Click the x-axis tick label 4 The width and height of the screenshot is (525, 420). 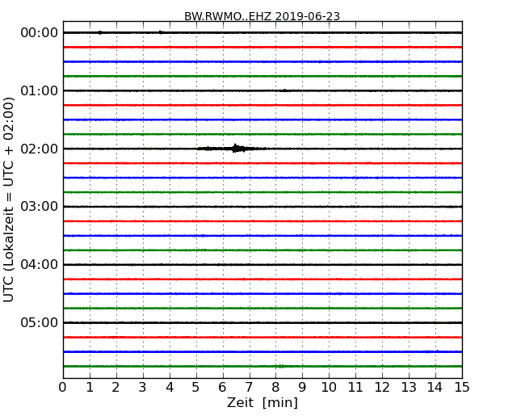[170, 388]
